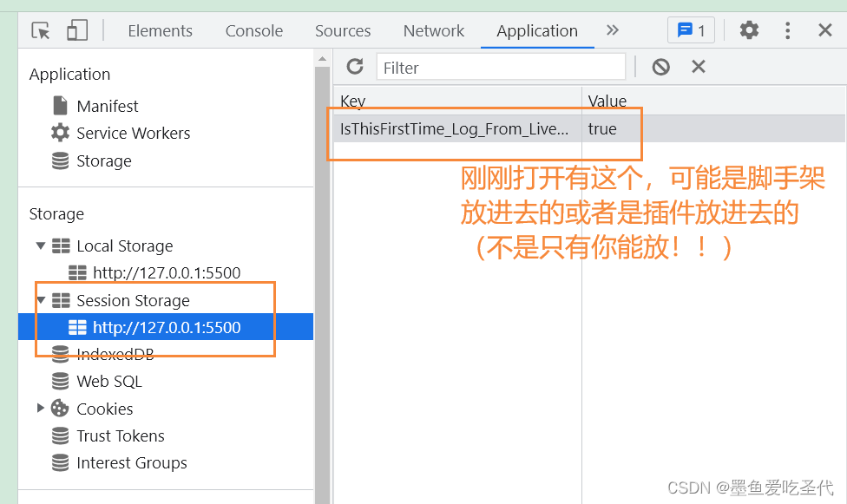Open the Sources tab
The height and width of the screenshot is (504, 847).
click(343, 30)
